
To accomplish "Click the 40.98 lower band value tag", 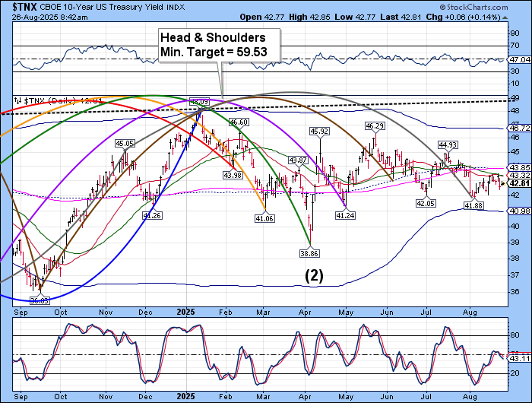I will [x=520, y=211].
